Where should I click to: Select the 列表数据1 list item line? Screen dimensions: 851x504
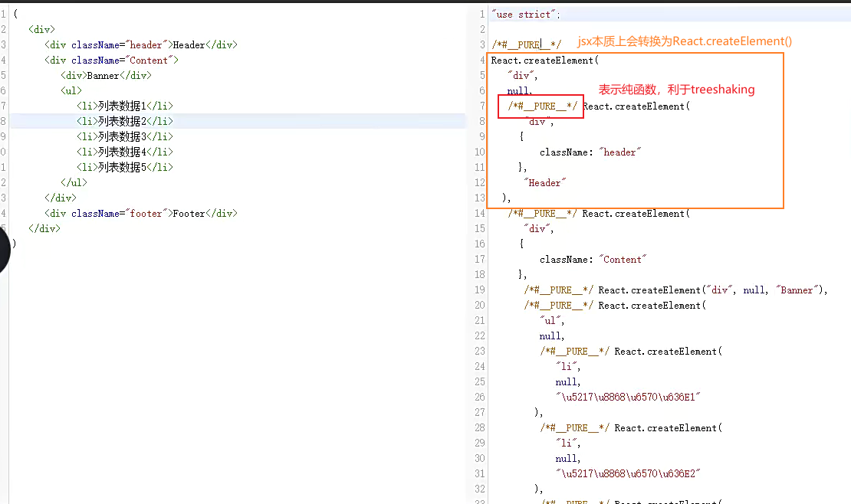click(x=125, y=106)
